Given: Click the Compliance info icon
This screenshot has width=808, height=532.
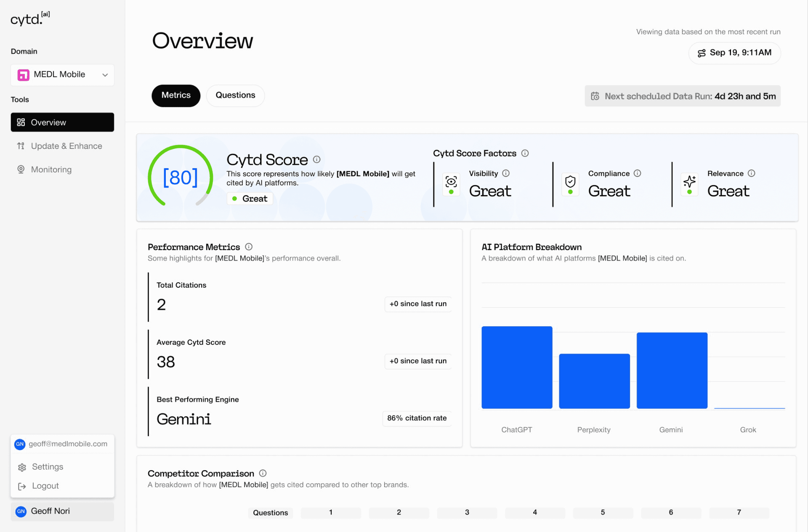Looking at the screenshot, I should point(637,173).
